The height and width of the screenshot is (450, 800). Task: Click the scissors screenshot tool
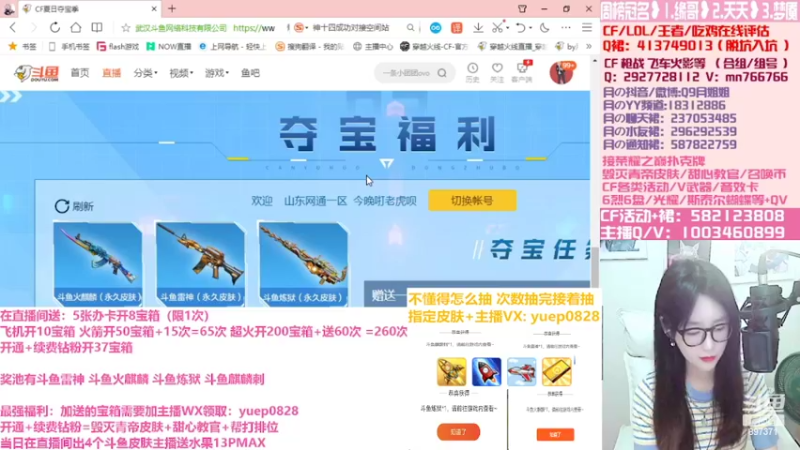coord(497,28)
